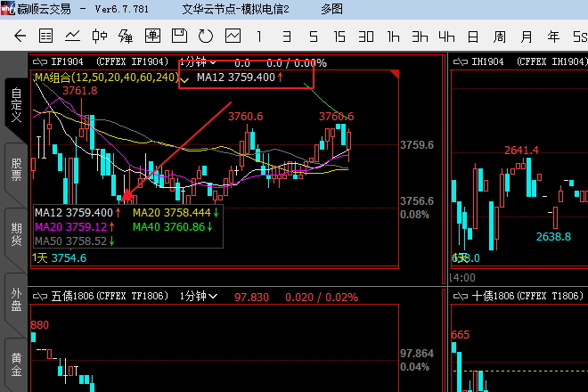Select the 1-minute period button
The height and width of the screenshot is (392, 588).
[259, 37]
